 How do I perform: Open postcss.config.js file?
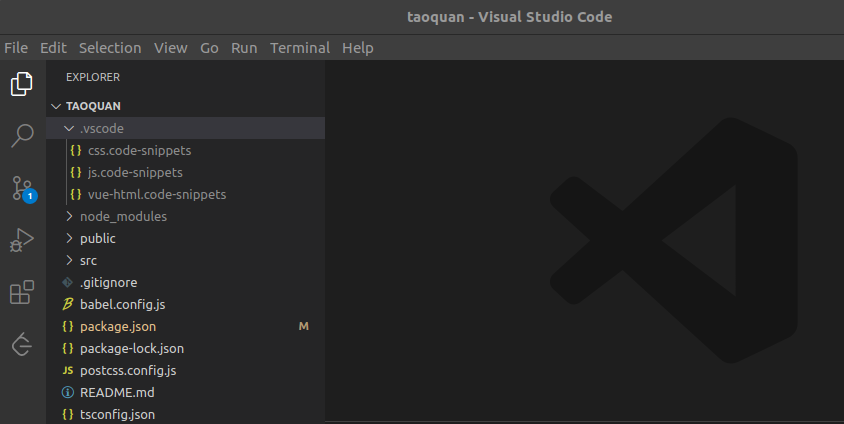point(128,370)
